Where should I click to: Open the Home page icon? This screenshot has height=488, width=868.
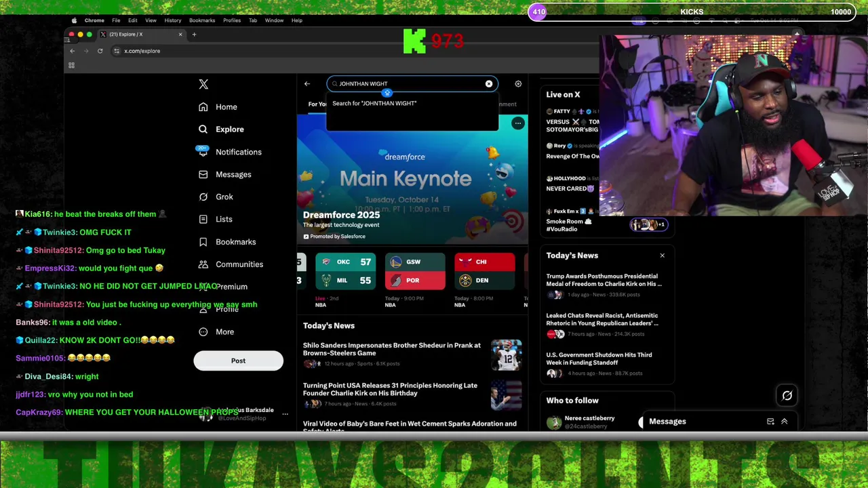pos(203,107)
